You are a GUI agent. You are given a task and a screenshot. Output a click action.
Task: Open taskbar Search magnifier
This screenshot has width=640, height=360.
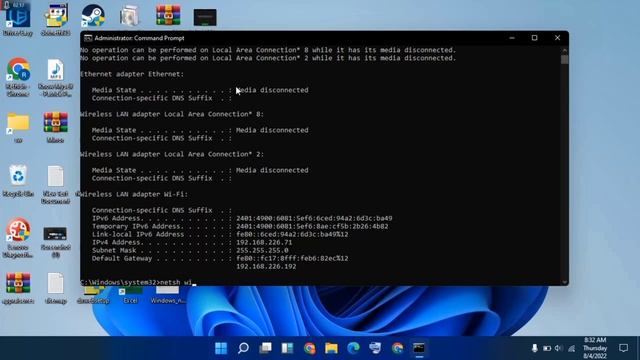point(243,348)
